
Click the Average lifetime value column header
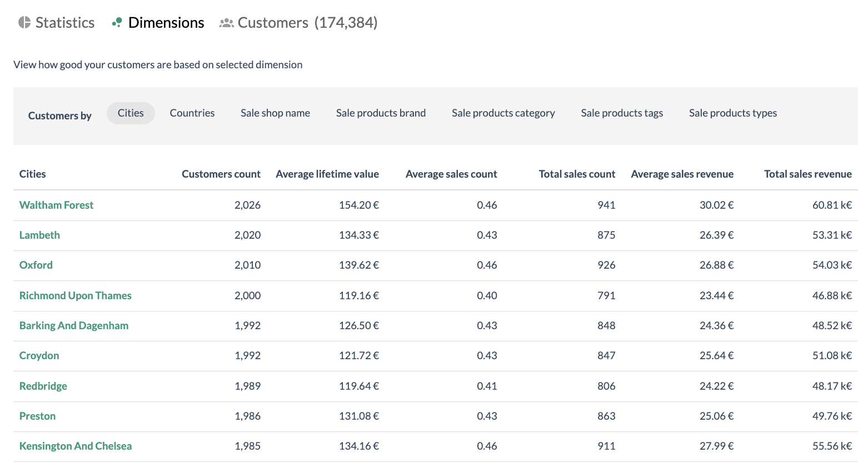click(327, 174)
